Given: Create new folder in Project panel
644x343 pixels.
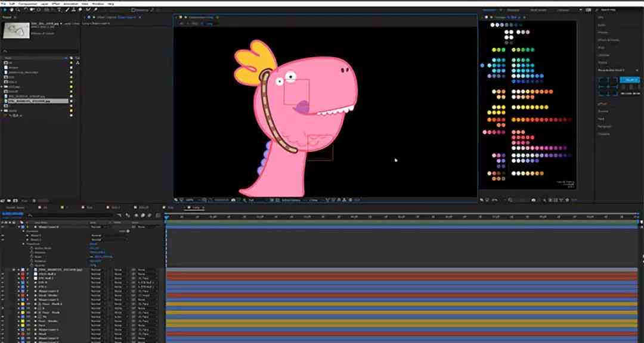Looking at the screenshot, I should [x=9, y=201].
